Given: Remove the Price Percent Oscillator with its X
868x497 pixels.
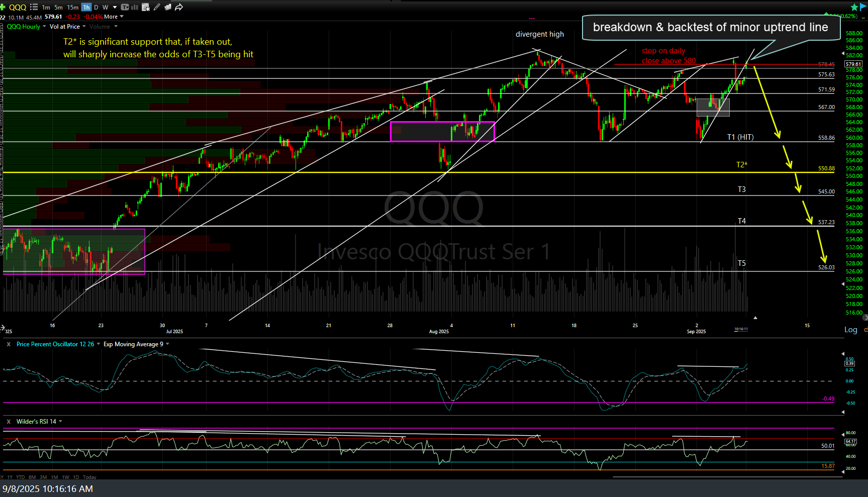Looking at the screenshot, I should (x=9, y=344).
